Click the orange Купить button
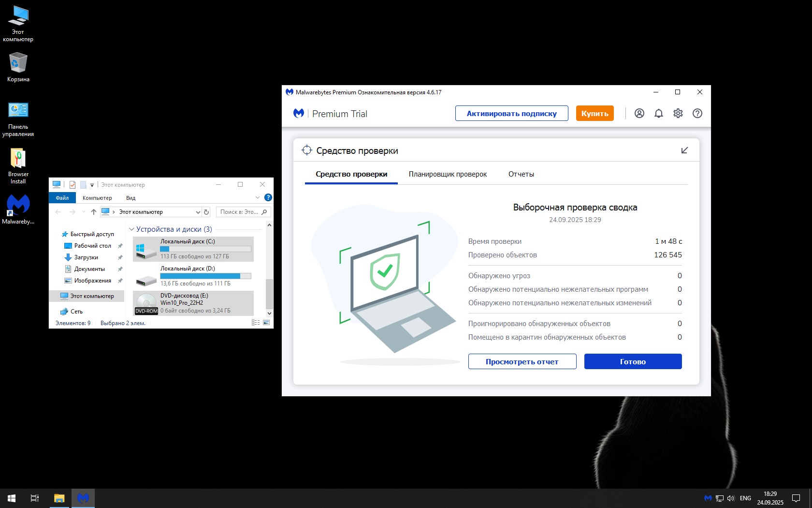This screenshot has width=812, height=508. click(594, 113)
